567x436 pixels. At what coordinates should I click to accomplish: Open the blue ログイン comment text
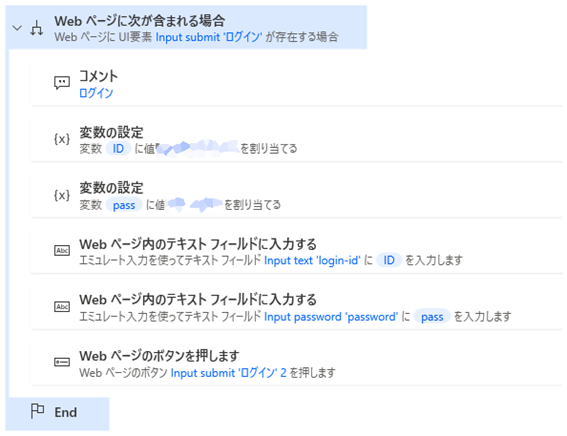tap(96, 93)
